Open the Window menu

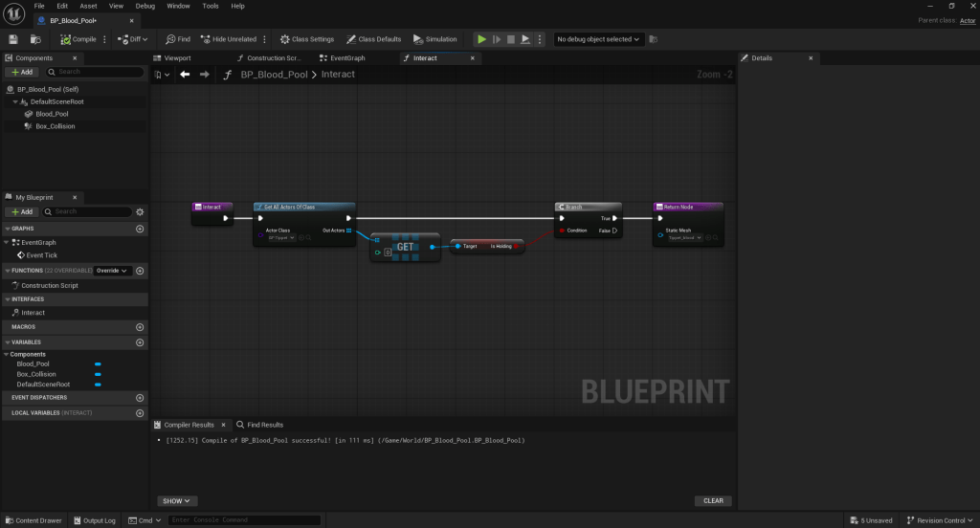[178, 6]
